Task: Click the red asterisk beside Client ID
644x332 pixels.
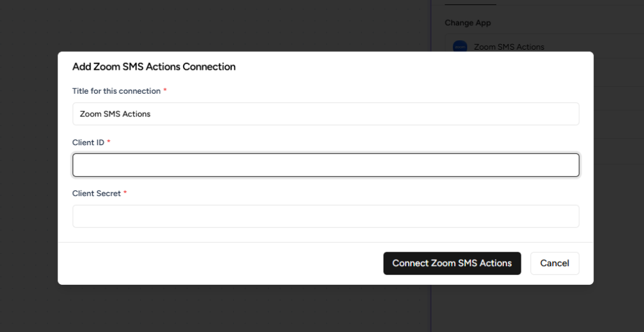Action: pos(109,143)
